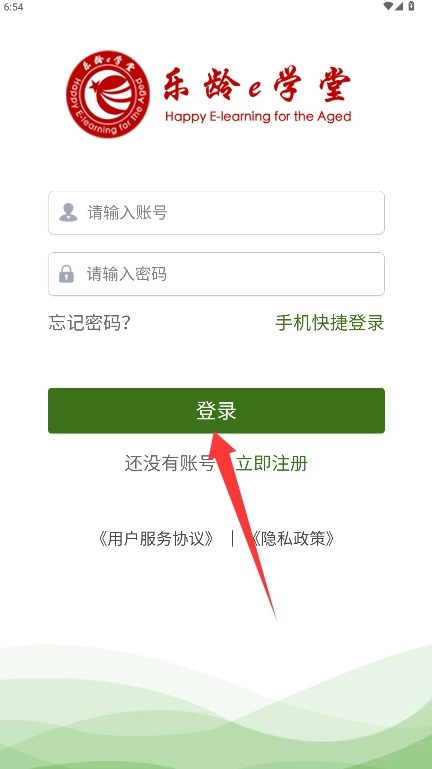The height and width of the screenshot is (769, 432).
Task: Switch to 手机快捷登录 phone quick login
Action: click(330, 323)
